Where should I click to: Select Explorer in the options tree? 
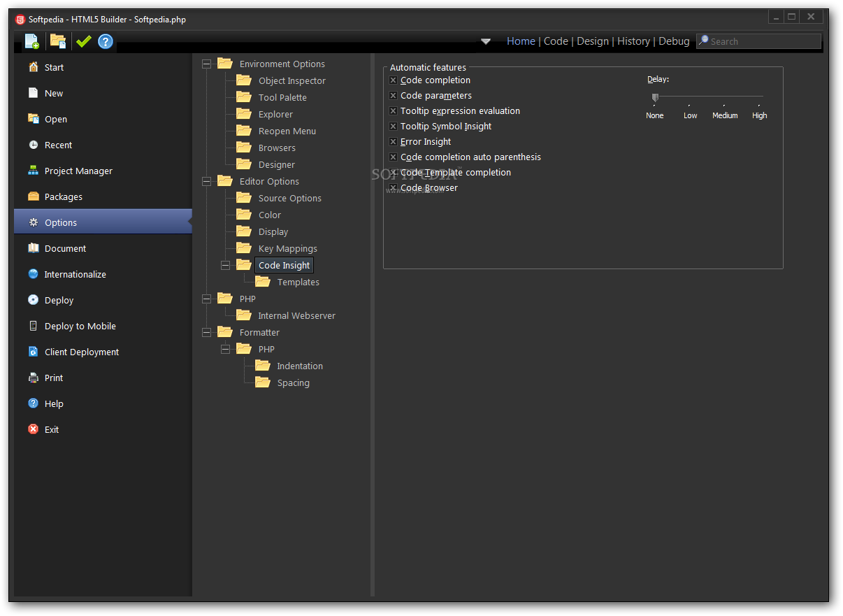point(275,114)
